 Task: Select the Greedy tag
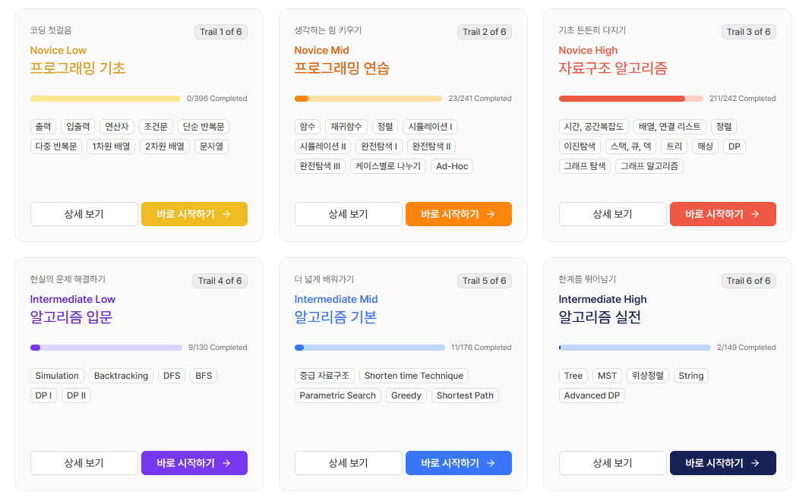[406, 395]
